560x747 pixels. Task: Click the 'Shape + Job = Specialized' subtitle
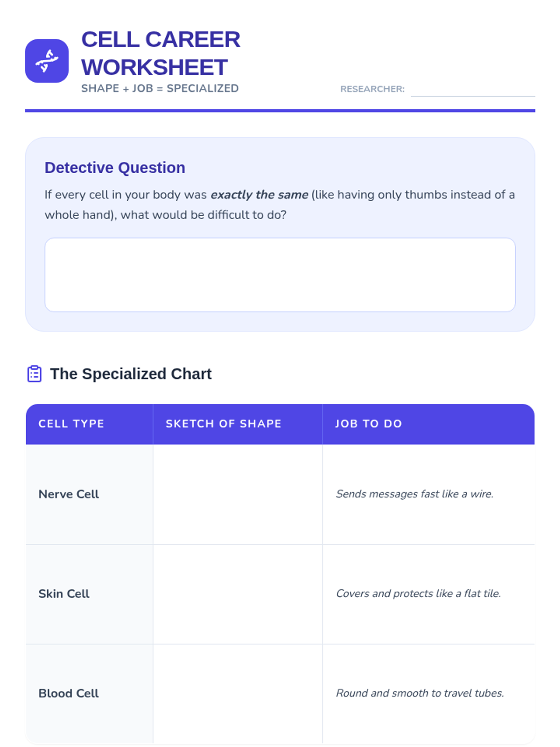[160, 89]
